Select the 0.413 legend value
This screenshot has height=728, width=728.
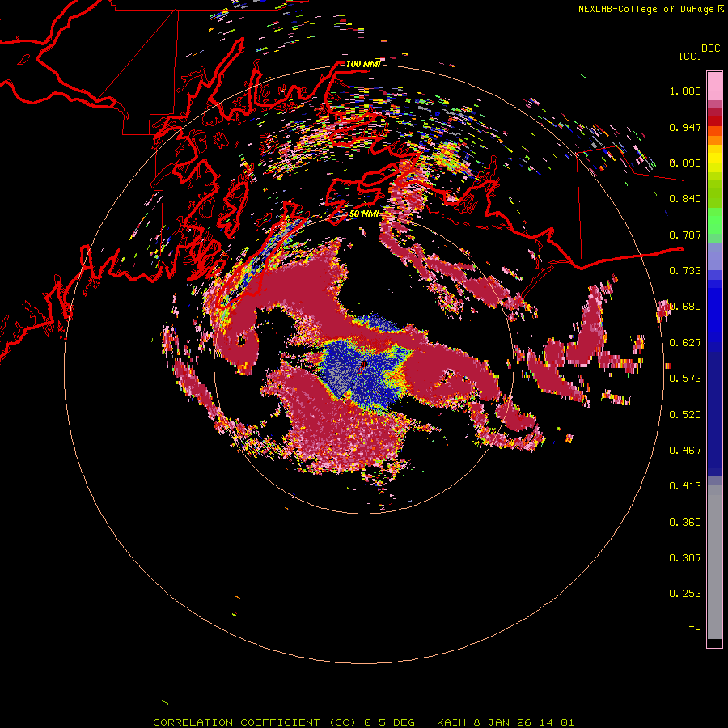(685, 486)
